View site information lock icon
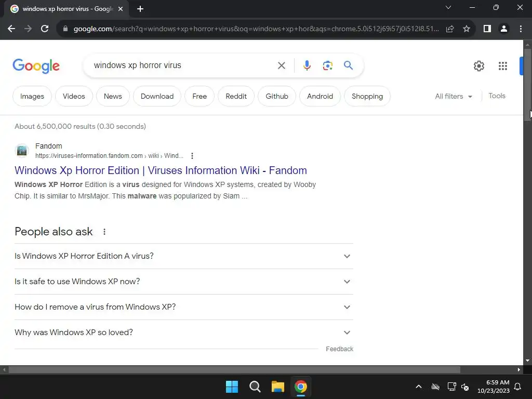 pyautogui.click(x=65, y=29)
